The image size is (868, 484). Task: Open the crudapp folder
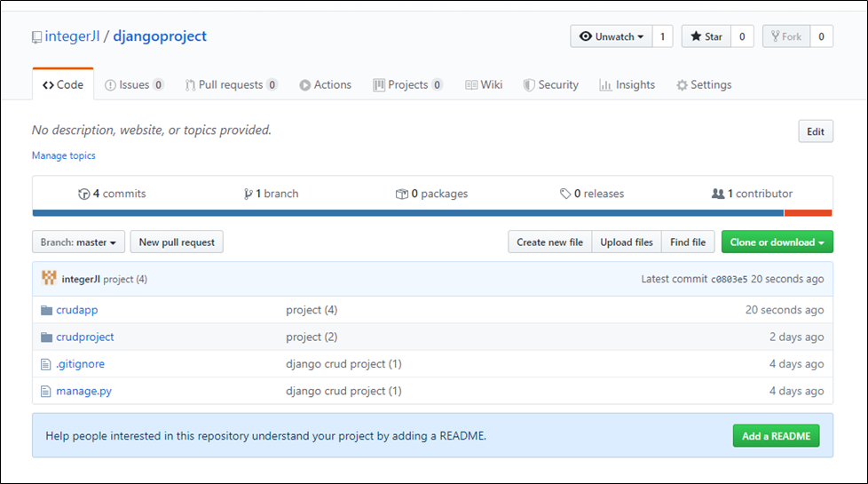[77, 310]
